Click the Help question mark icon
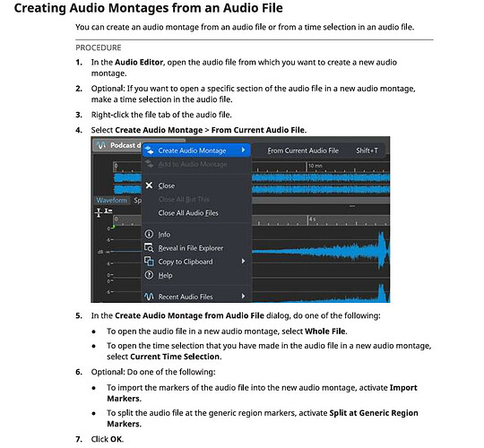The width and height of the screenshot is (484, 448). click(149, 275)
